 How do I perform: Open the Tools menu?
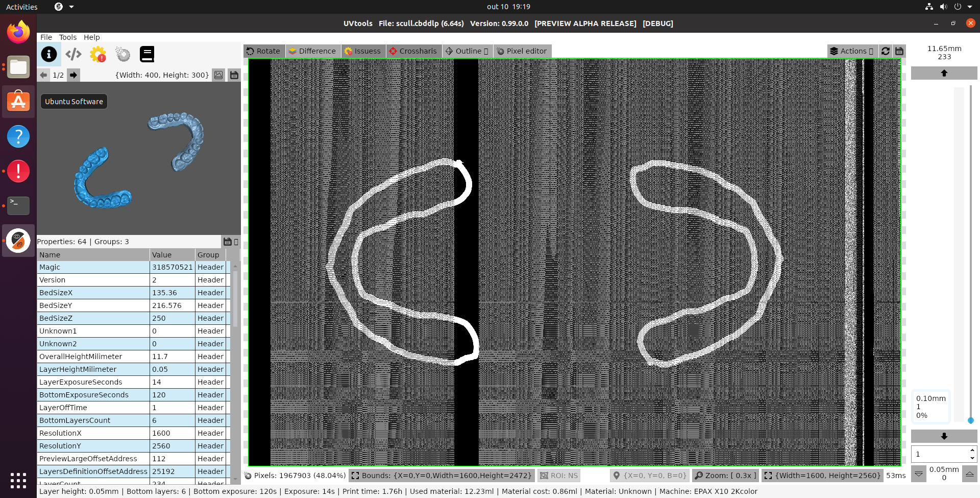tap(67, 37)
